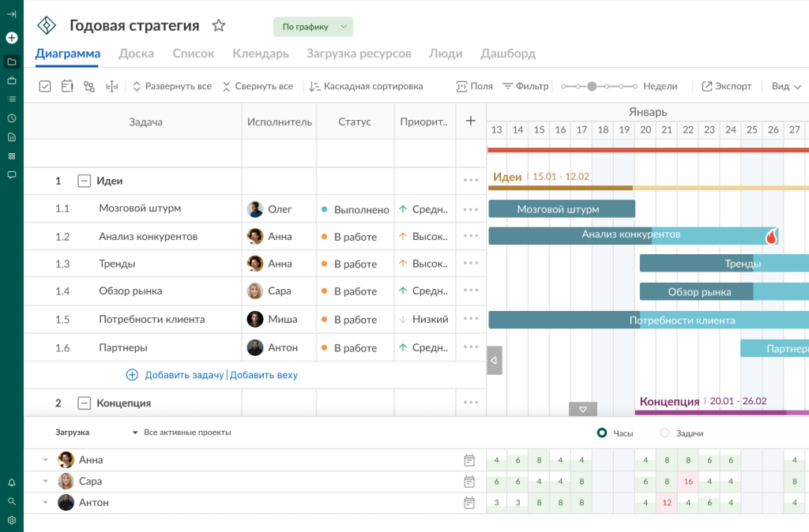The image size is (809, 532).
Task: Click the Экспорт button
Action: point(727,87)
